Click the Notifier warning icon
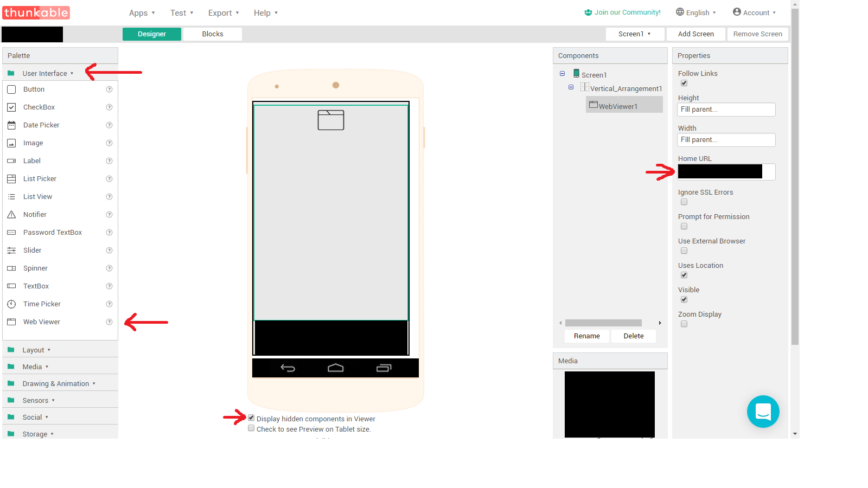Image resolution: width=868 pixels, height=488 pixels. coord(11,215)
